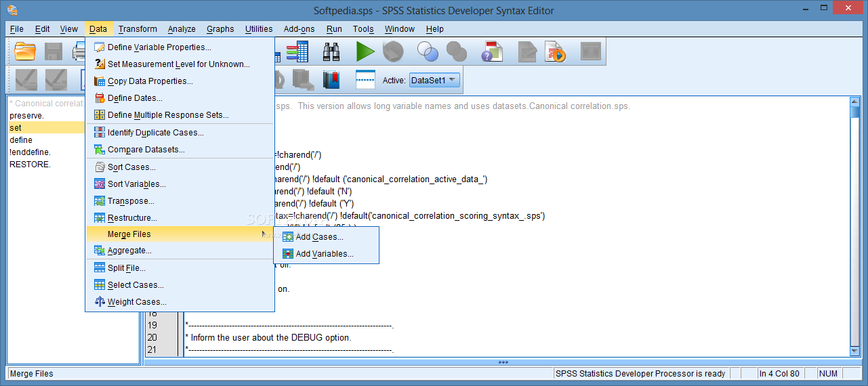Click the grey stacked pages icon
868x386 pixels.
tap(302, 80)
